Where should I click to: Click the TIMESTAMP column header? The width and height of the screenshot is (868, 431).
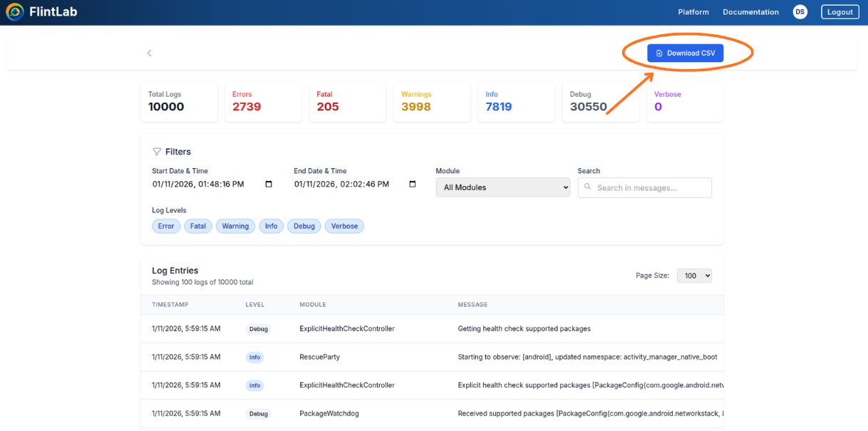tap(170, 305)
